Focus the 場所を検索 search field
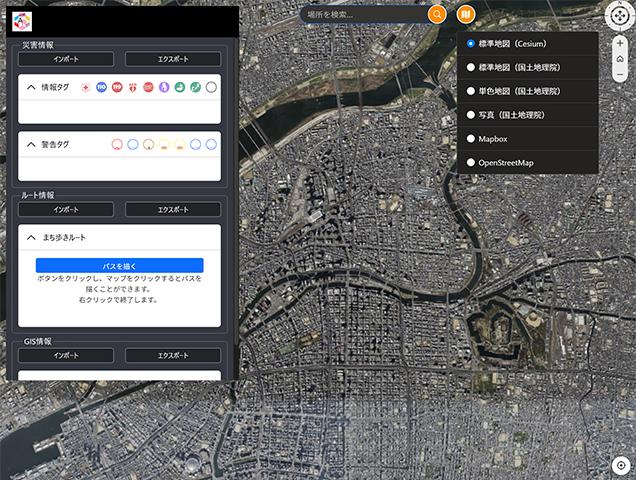Viewport: 636px width, 480px height. [x=364, y=15]
